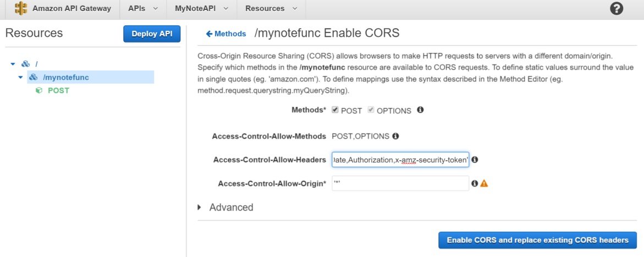
Task: Expand the Advanced section
Action: pyautogui.click(x=200, y=207)
